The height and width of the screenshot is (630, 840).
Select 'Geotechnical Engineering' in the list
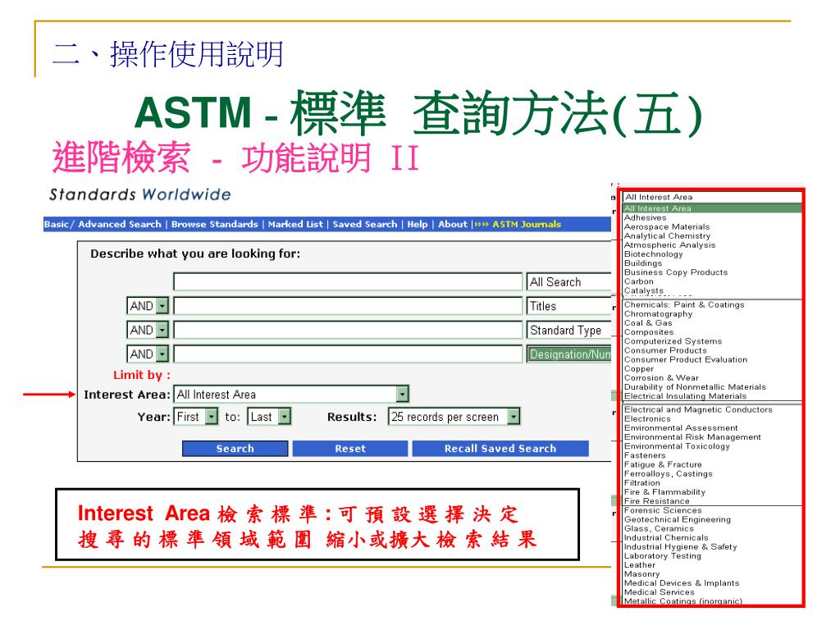click(677, 519)
